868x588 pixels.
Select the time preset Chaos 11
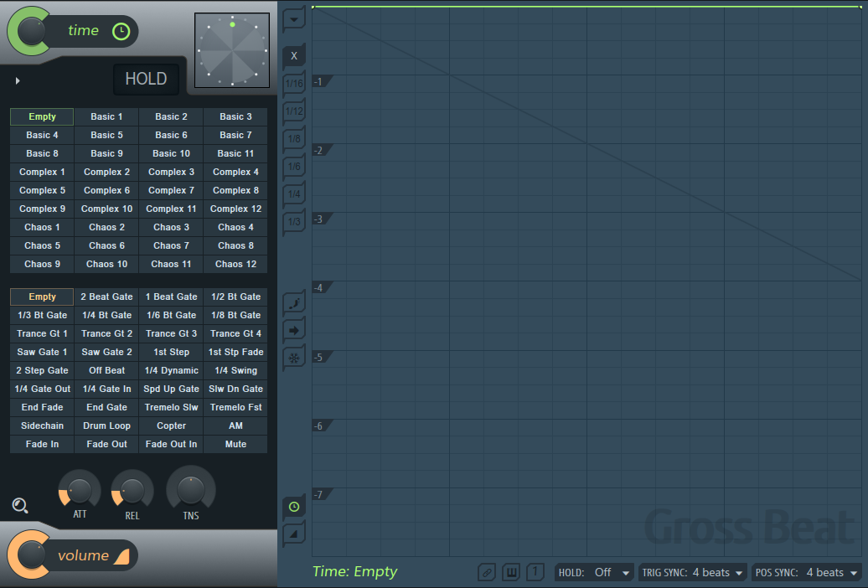[171, 264]
